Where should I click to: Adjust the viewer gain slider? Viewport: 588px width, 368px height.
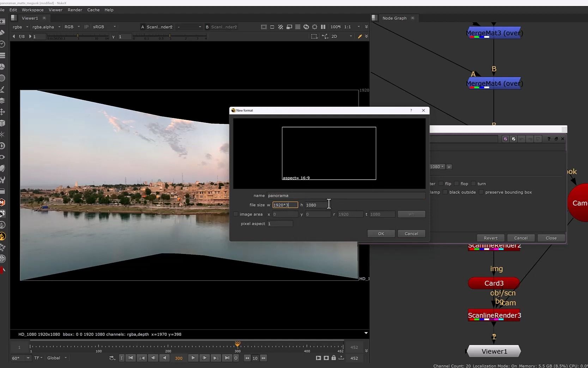78,36
